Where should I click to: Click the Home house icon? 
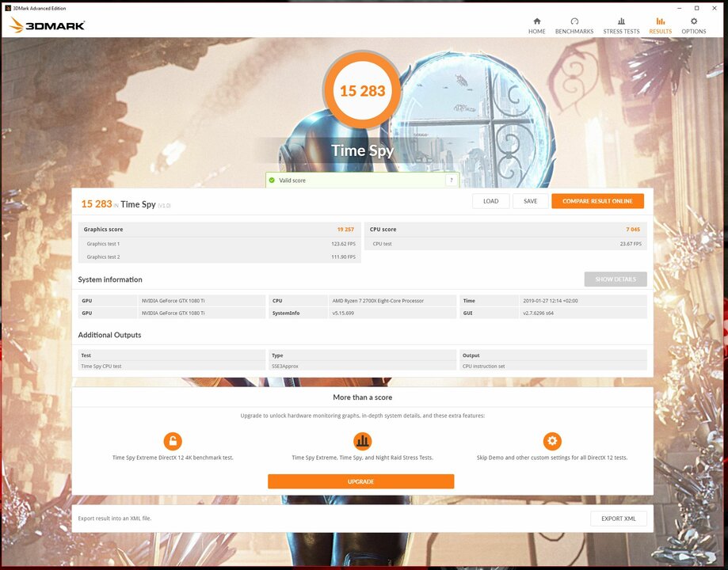(537, 21)
